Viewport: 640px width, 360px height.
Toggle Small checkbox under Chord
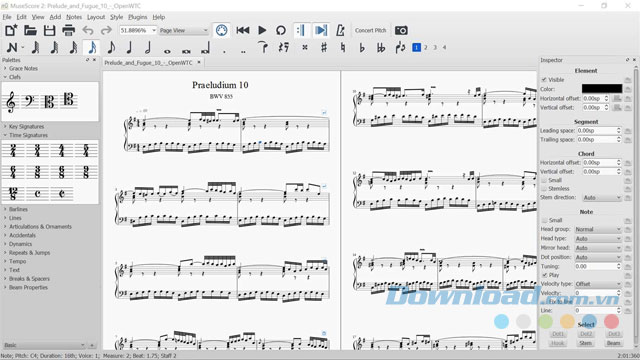pyautogui.click(x=544, y=180)
